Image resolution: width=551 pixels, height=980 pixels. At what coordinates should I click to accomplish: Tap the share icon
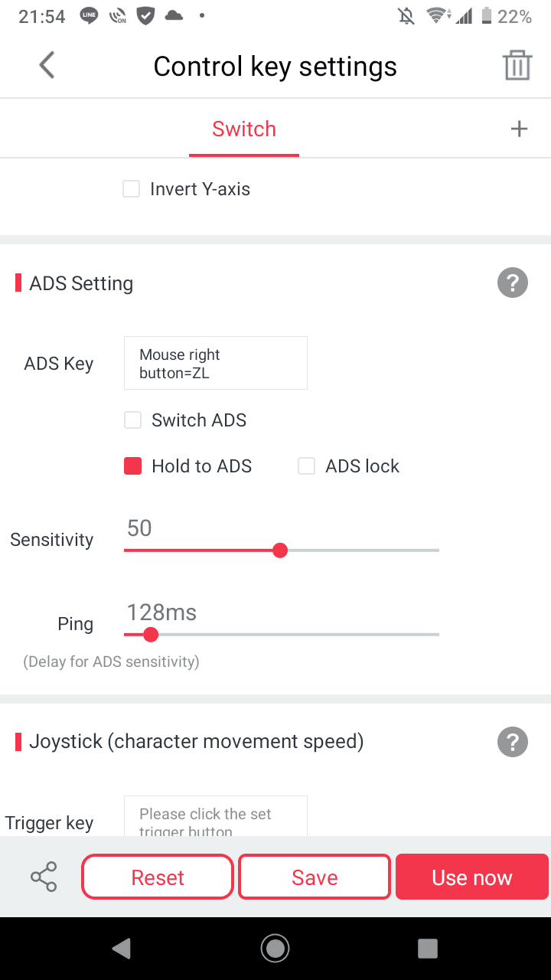tap(44, 877)
